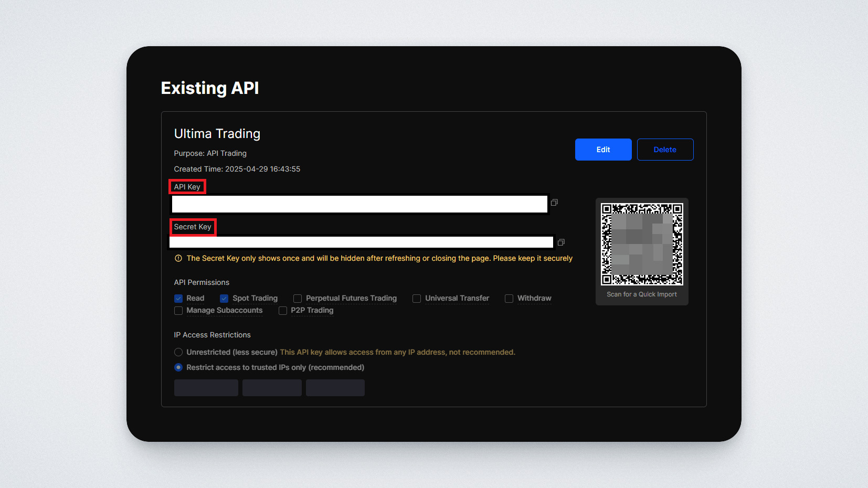Screen dimensions: 868x488
Task: Click the Secret Key text field
Action: point(361,242)
